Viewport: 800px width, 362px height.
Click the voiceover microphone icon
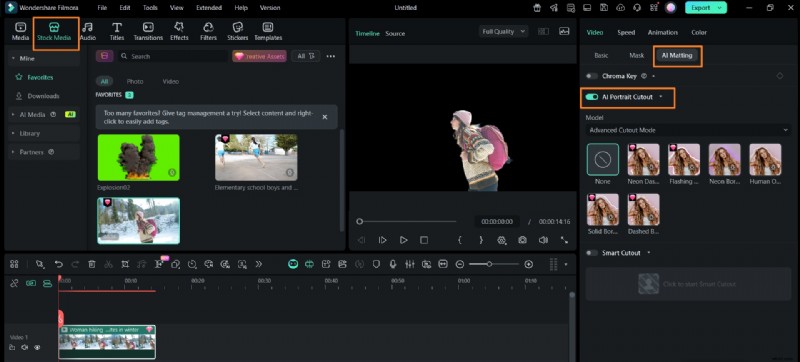pos(393,264)
